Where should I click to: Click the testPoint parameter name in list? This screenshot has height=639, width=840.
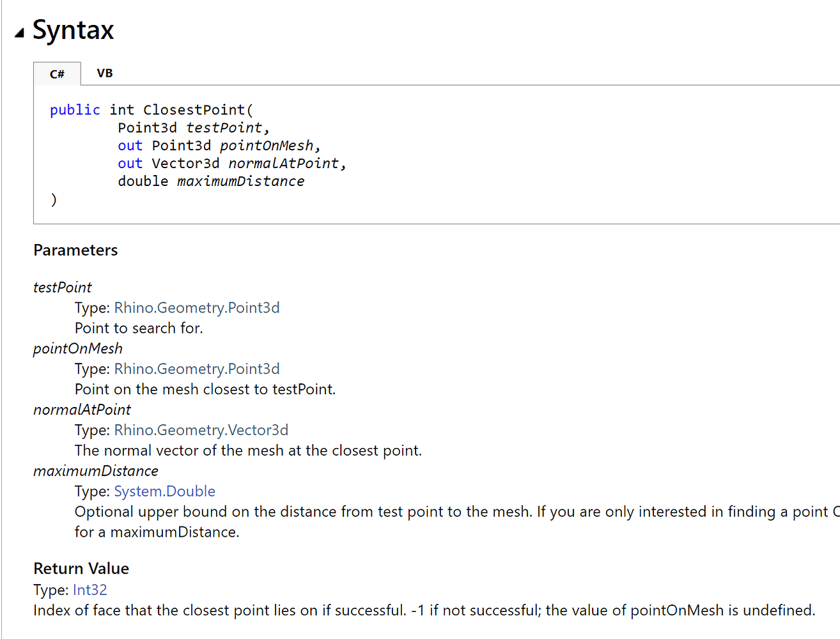(x=63, y=288)
